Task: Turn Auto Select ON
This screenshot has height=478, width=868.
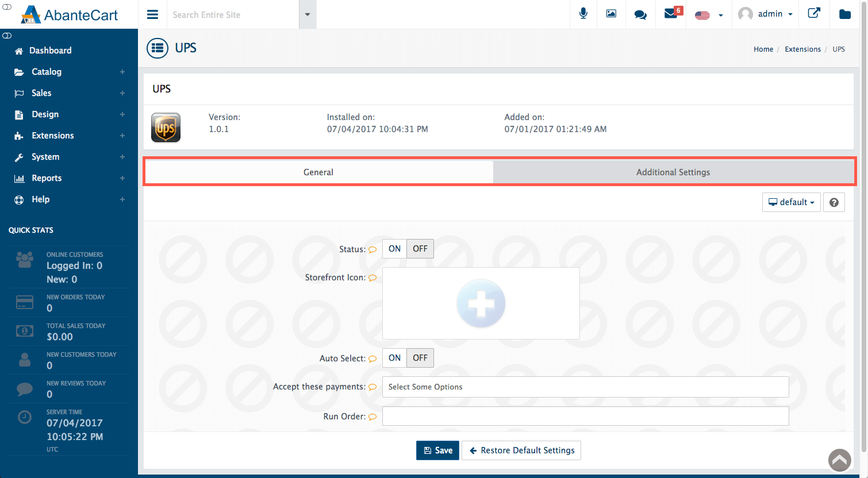Action: tap(394, 358)
